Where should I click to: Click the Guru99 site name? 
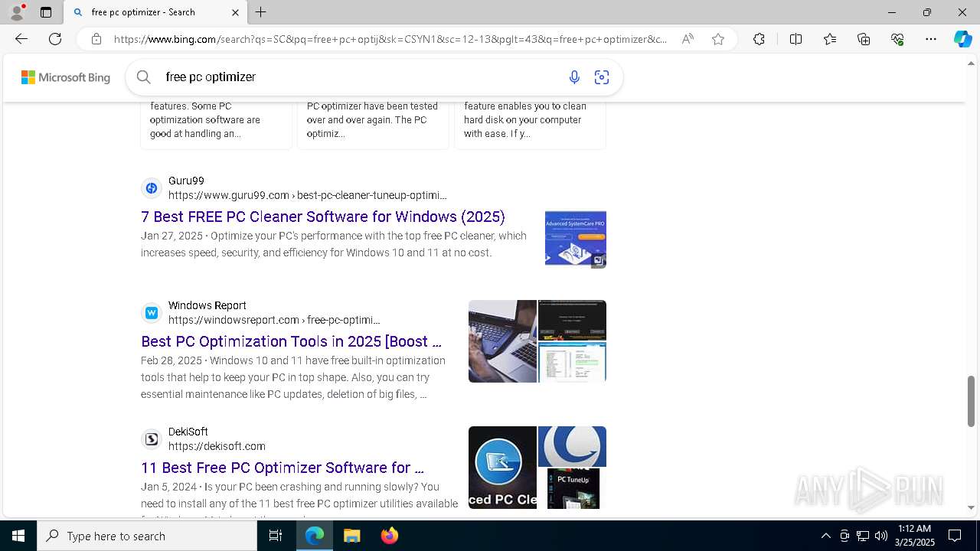pyautogui.click(x=186, y=181)
